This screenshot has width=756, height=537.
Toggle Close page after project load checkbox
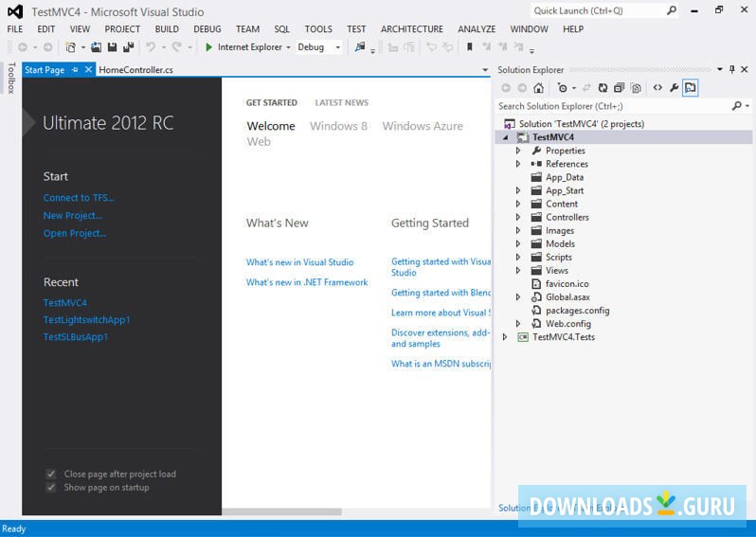coord(50,474)
